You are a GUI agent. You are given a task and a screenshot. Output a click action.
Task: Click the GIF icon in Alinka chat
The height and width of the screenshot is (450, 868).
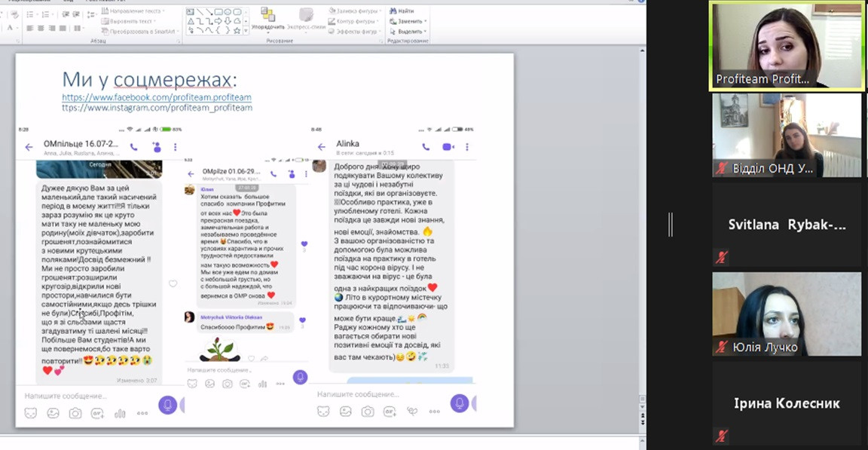click(x=390, y=412)
